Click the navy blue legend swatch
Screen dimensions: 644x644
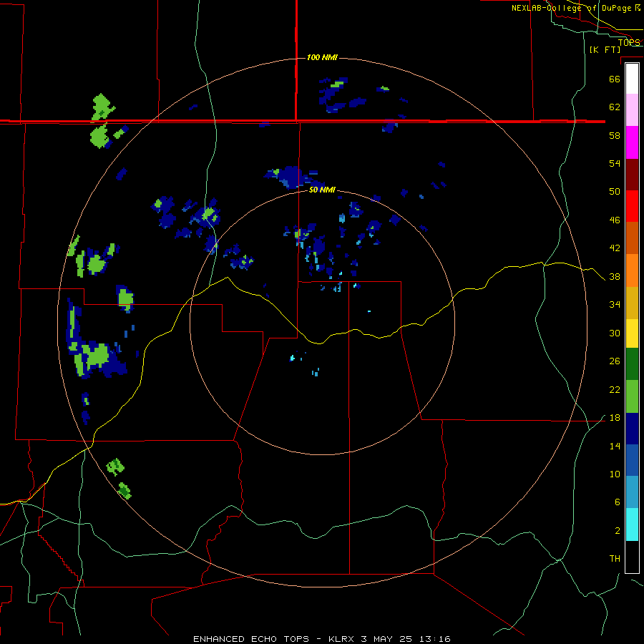coord(632,429)
